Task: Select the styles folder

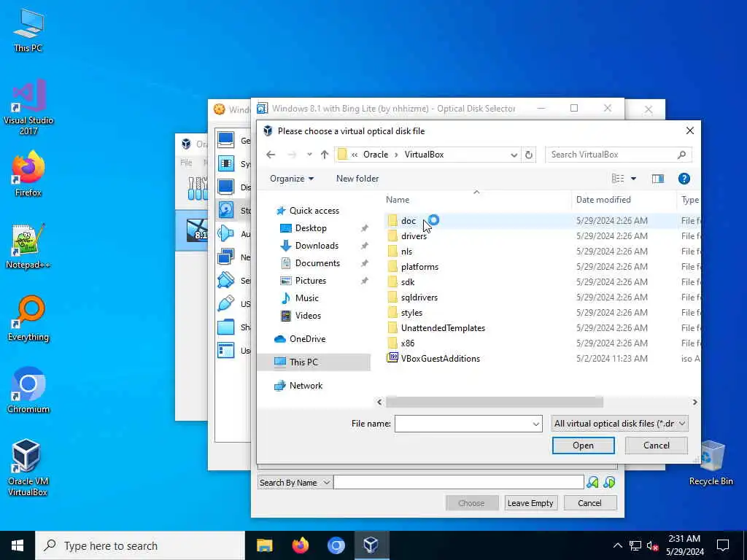Action: [411, 312]
